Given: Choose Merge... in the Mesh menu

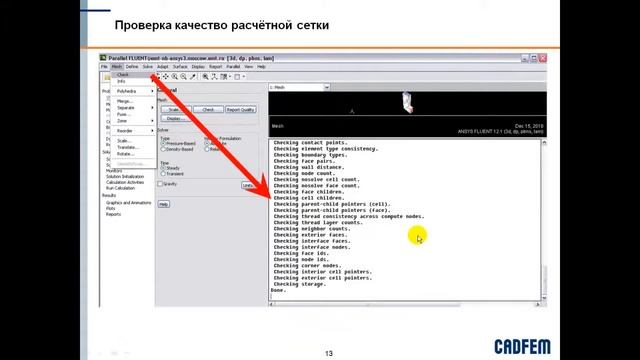Looking at the screenshot, I should coord(133,101).
